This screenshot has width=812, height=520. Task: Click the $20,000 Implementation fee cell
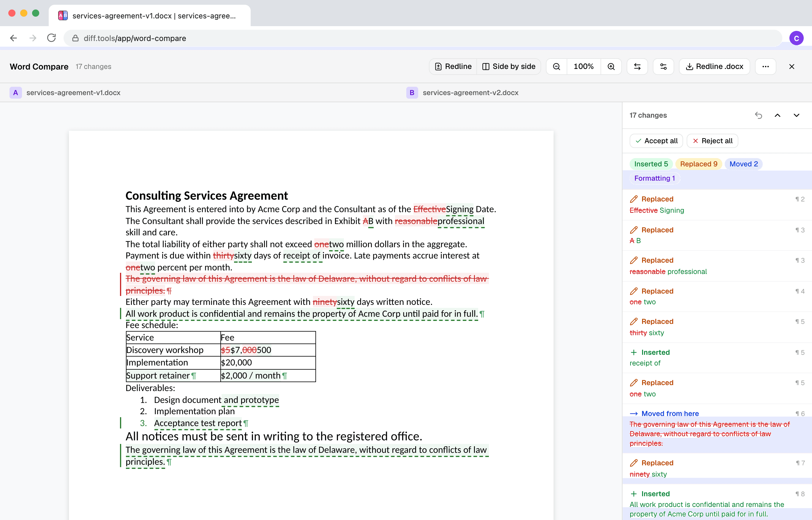point(268,363)
